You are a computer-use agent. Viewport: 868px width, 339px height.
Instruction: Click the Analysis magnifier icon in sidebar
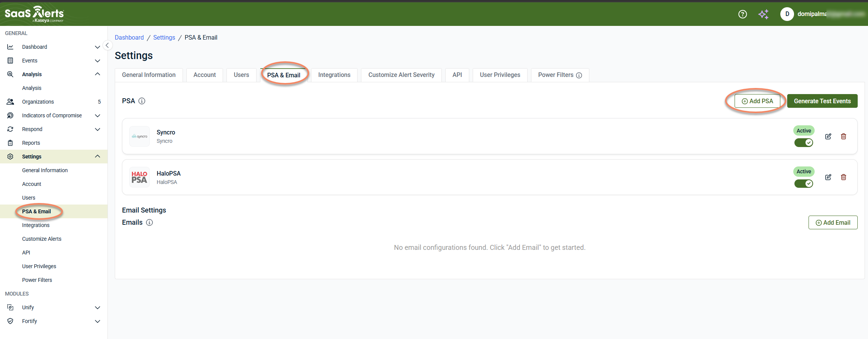point(10,74)
